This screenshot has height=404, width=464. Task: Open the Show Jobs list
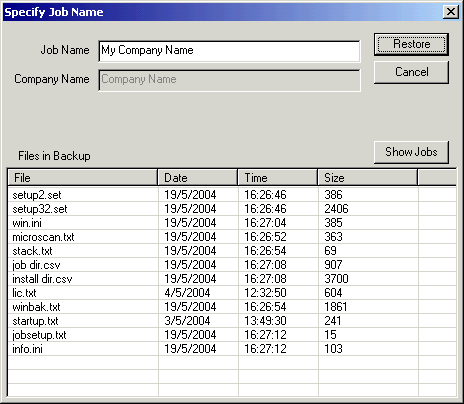(411, 152)
